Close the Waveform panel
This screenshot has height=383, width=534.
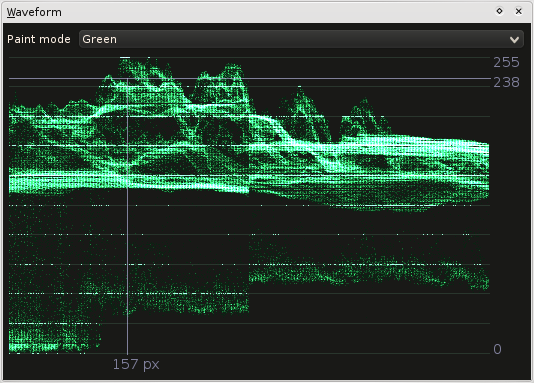point(518,11)
